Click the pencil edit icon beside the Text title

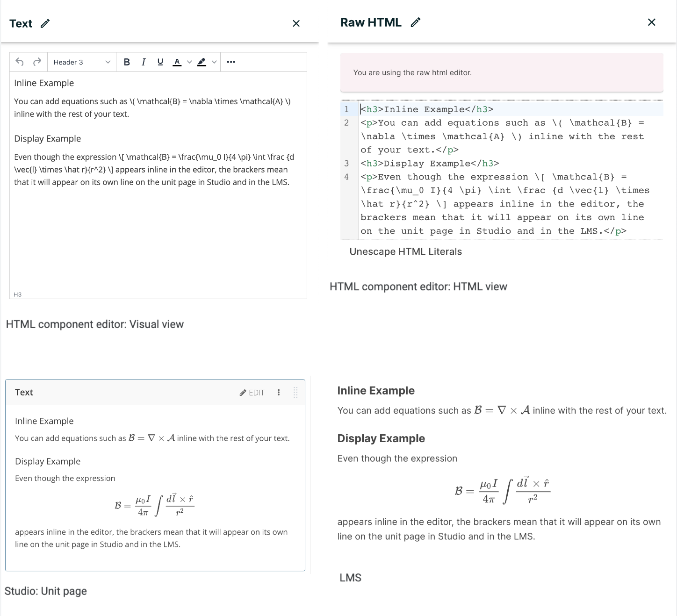44,23
